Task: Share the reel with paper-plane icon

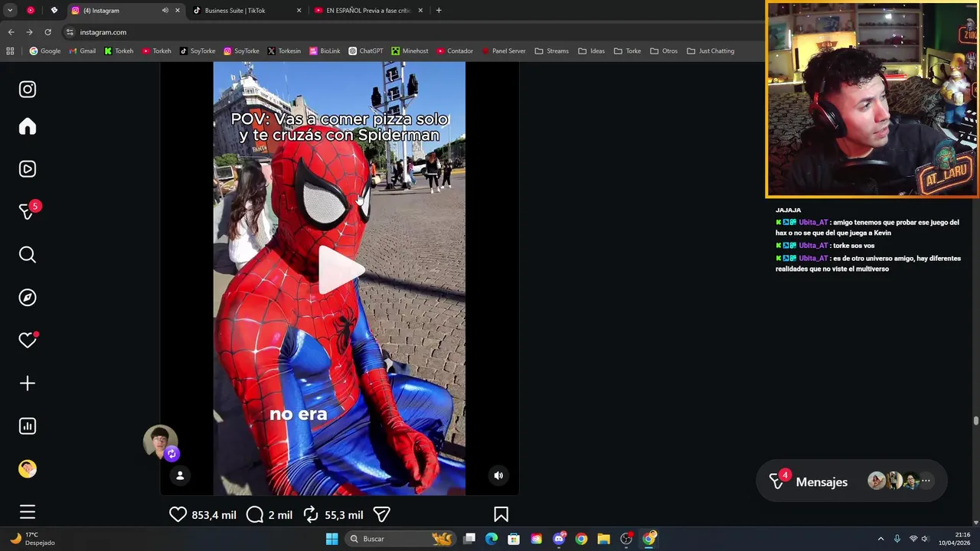Action: [382, 515]
